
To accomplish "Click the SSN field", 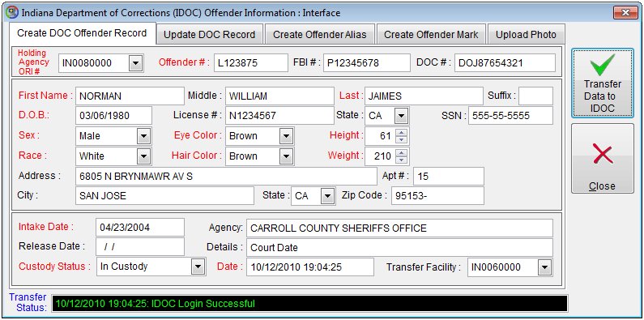I will [x=510, y=115].
